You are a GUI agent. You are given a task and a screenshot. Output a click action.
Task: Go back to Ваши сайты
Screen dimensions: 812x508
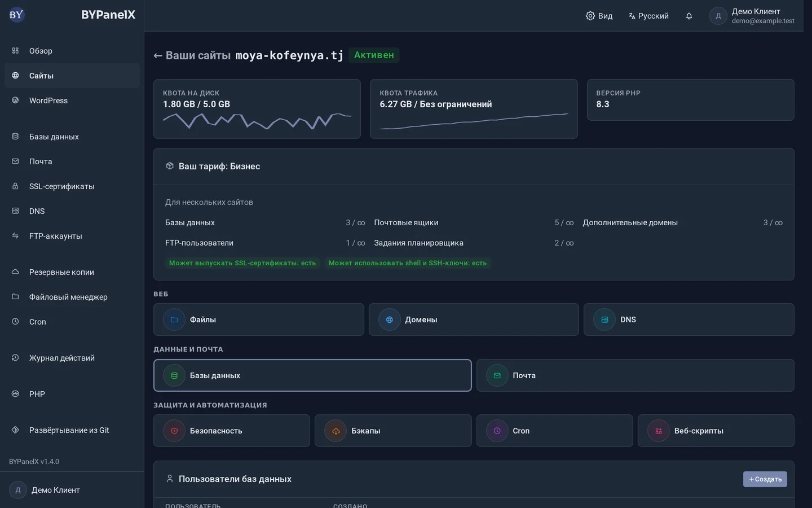coord(192,55)
